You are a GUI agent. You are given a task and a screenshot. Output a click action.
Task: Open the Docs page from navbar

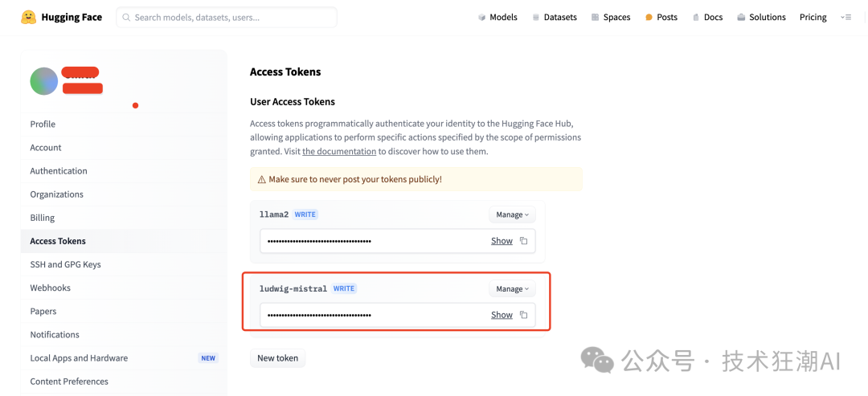[x=707, y=17]
